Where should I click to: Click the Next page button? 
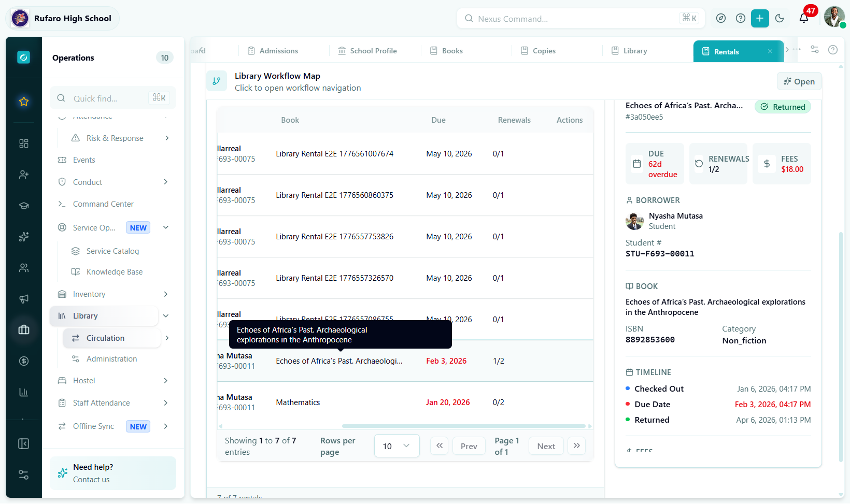click(x=546, y=446)
